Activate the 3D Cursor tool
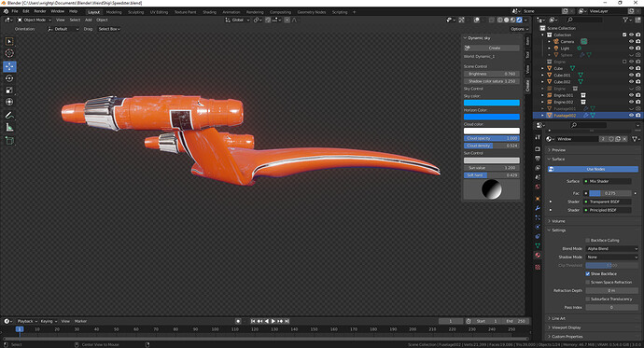644x348 pixels. pyautogui.click(x=9, y=53)
